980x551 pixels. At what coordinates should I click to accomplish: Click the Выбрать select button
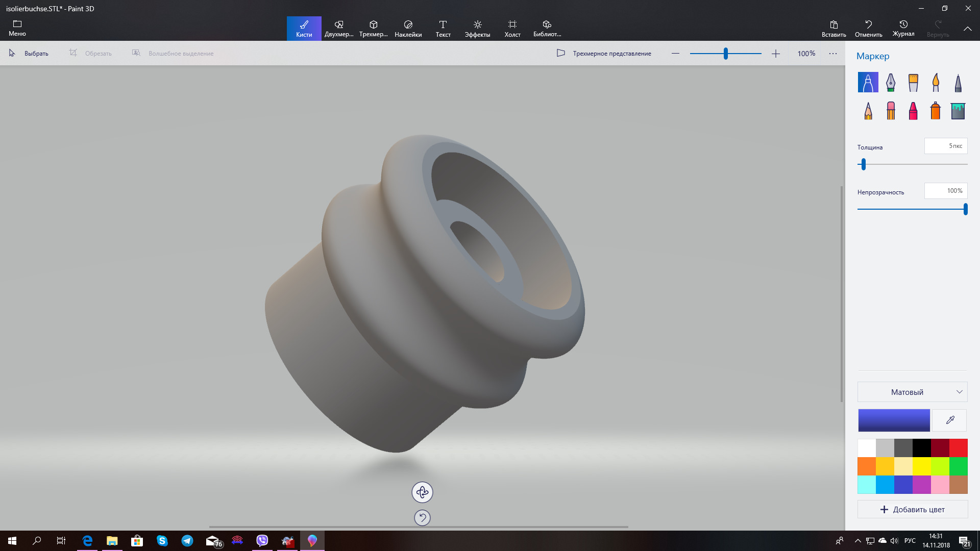(30, 53)
